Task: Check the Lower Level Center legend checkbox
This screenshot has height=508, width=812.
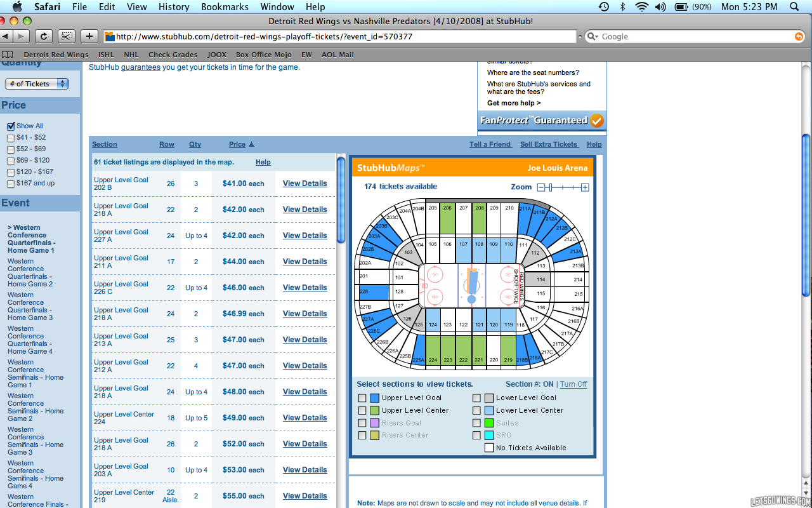Action: click(x=476, y=411)
